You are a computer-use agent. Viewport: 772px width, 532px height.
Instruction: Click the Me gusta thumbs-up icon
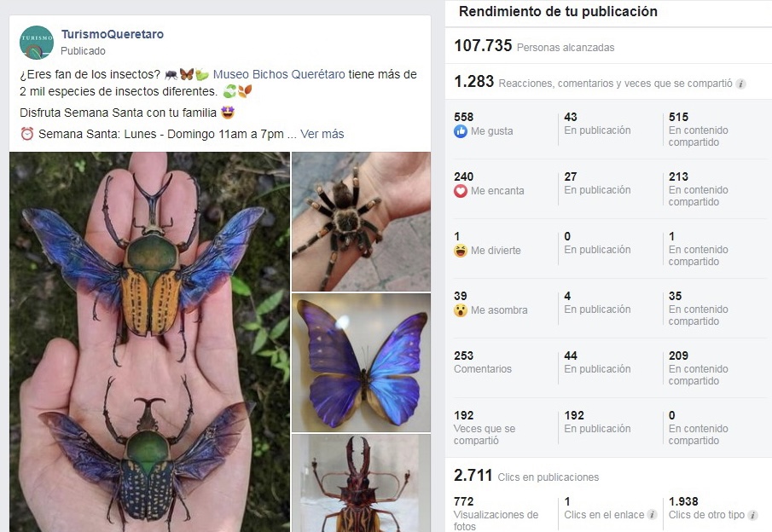(x=461, y=131)
